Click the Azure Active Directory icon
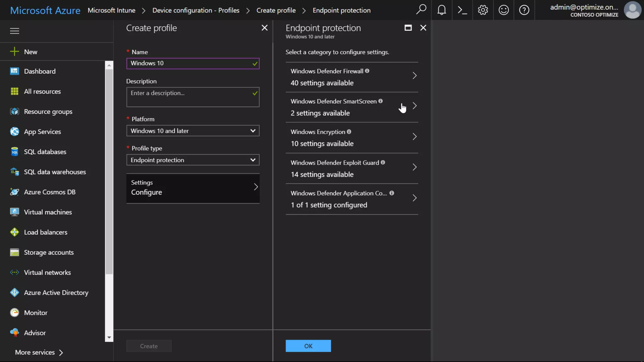Viewport: 644px width, 362px height. click(14, 292)
